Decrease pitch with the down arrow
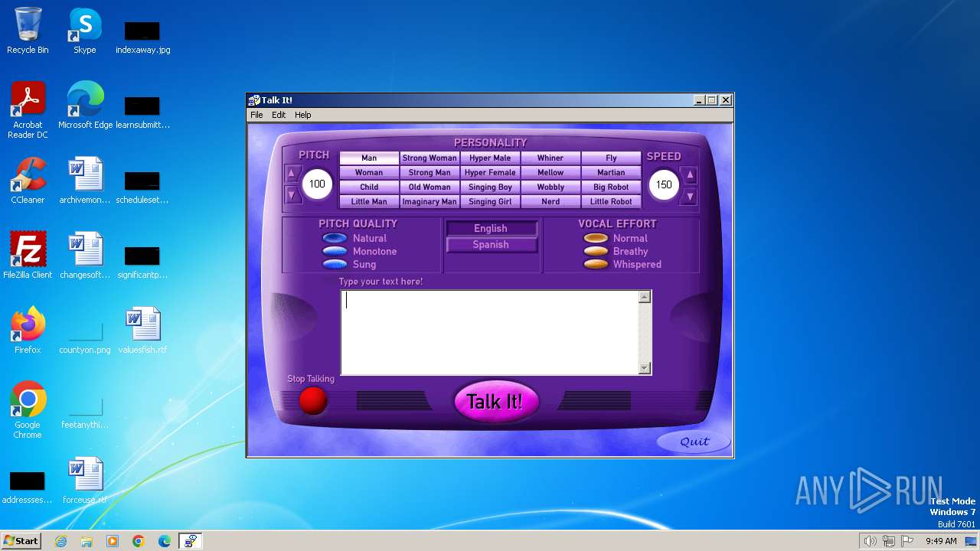The height and width of the screenshot is (551, 980). pos(292,195)
